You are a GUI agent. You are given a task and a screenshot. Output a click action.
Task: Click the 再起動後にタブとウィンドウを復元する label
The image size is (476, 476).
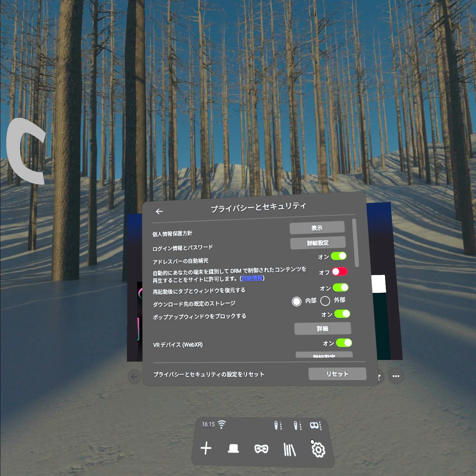pos(199,291)
